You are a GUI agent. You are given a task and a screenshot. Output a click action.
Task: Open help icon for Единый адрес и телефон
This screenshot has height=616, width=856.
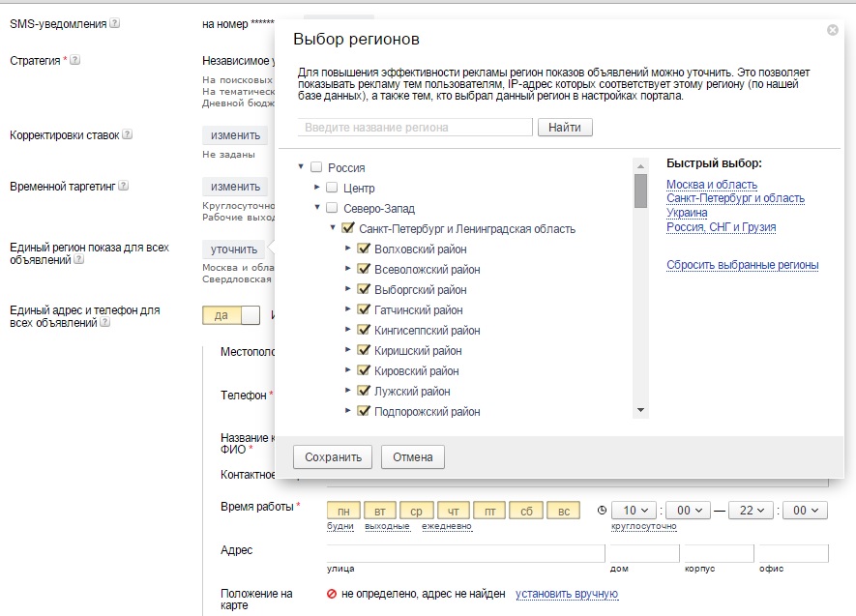point(105,322)
